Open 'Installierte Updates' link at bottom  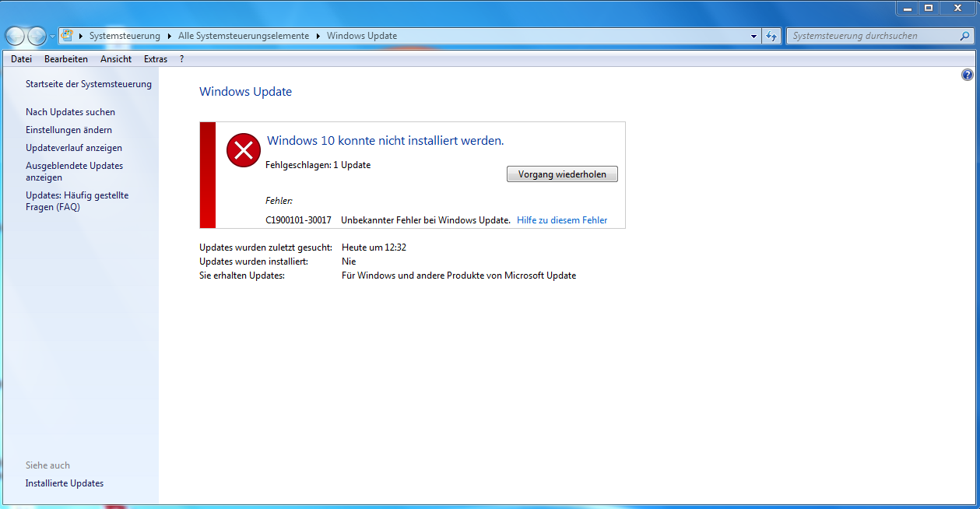pos(65,483)
